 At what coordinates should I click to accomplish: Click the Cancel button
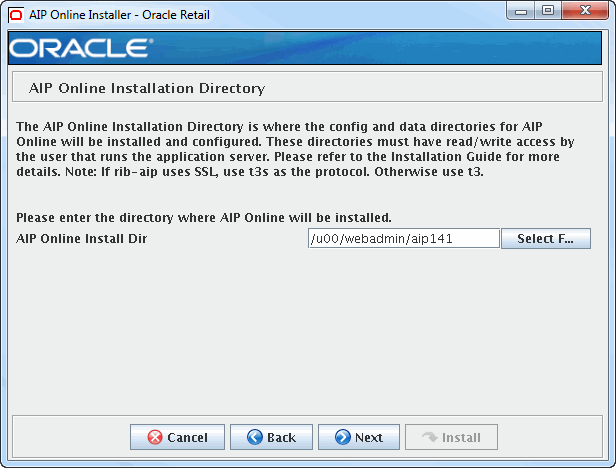coord(177,437)
